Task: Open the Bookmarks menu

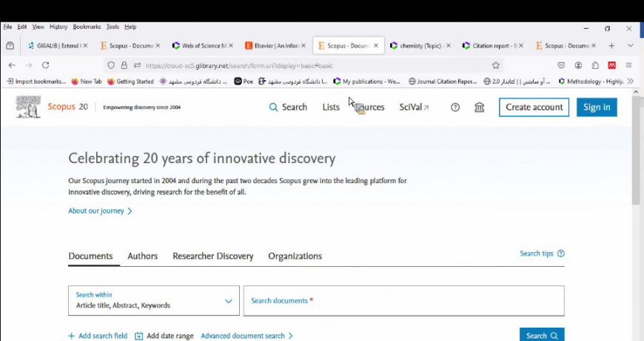Action: coord(87,27)
